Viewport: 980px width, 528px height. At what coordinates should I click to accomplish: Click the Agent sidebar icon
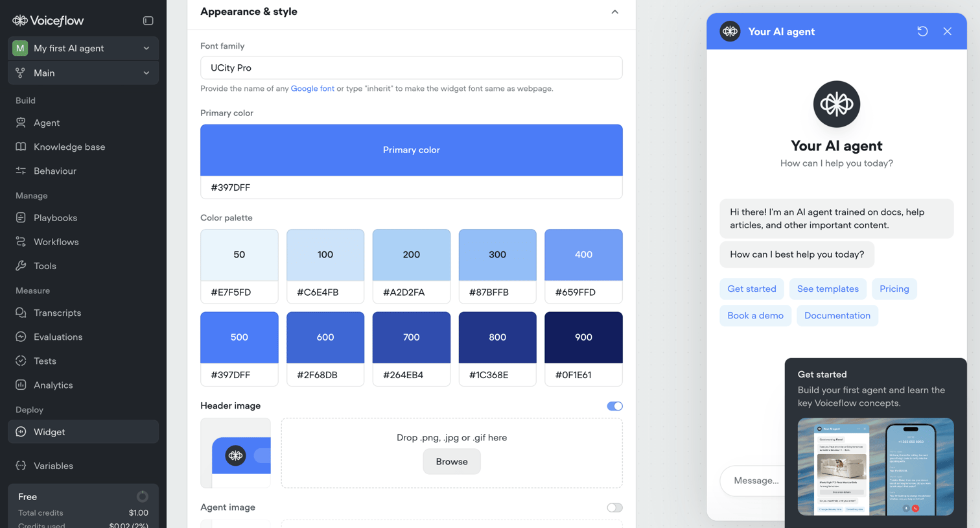point(21,123)
